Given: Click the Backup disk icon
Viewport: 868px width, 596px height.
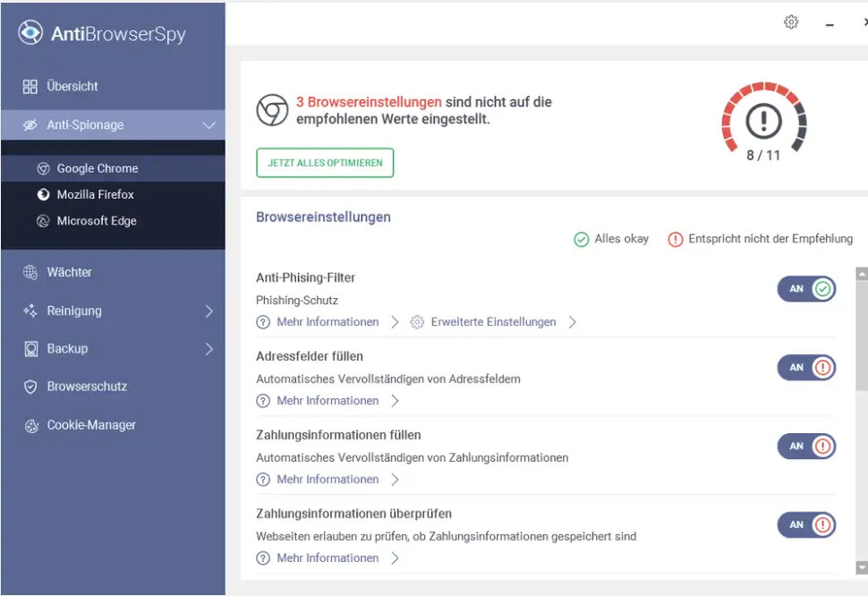Looking at the screenshot, I should (30, 349).
